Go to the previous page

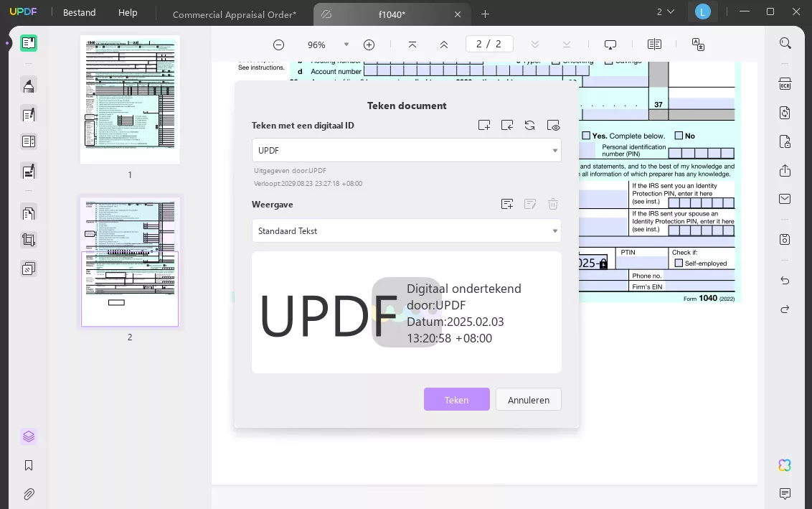click(444, 45)
